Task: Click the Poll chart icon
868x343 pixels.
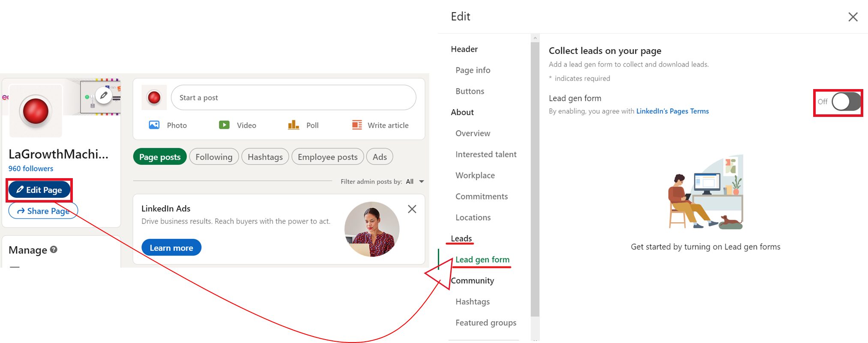Action: (x=293, y=125)
